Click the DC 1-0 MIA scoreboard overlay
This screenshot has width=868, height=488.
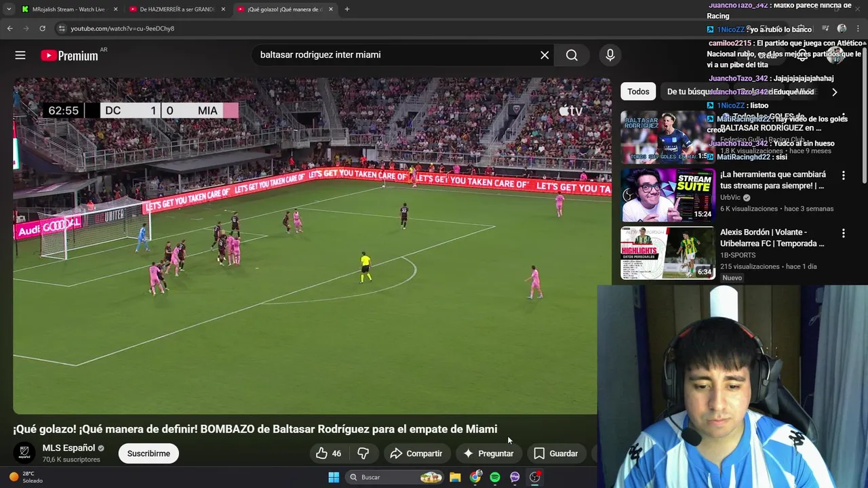coord(141,110)
